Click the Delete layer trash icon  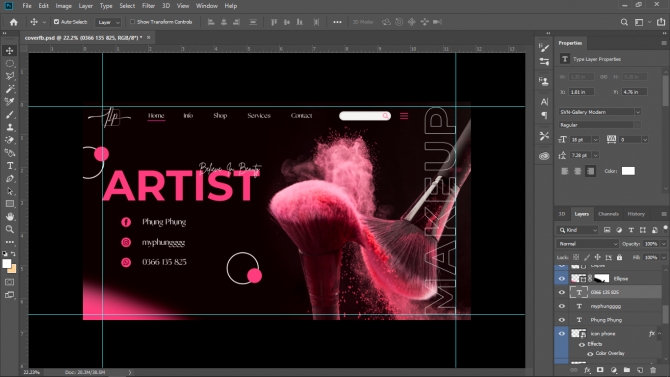click(x=653, y=370)
